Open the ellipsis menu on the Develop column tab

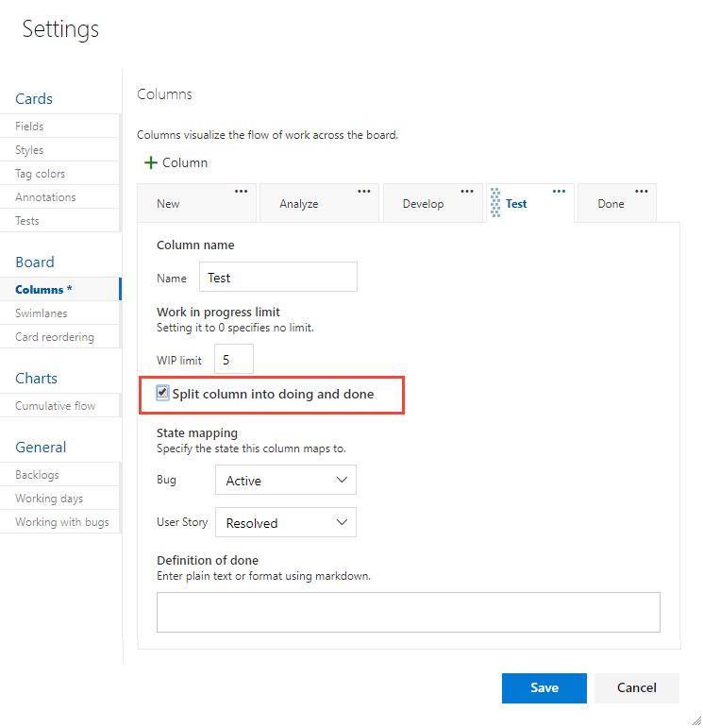click(x=467, y=192)
